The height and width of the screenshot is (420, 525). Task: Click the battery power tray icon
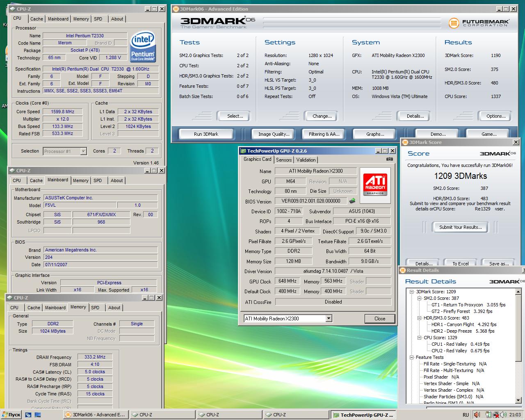488,415
